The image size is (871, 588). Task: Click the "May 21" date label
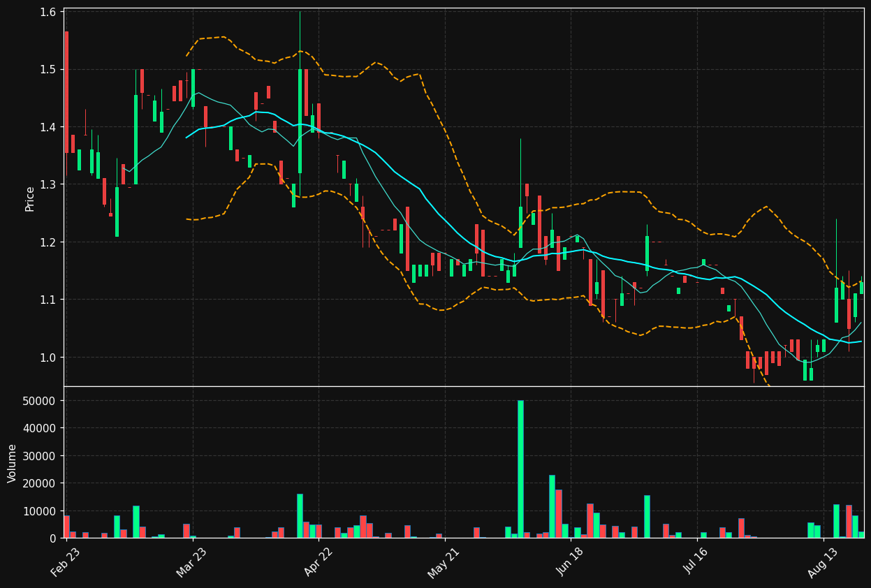[444, 562]
